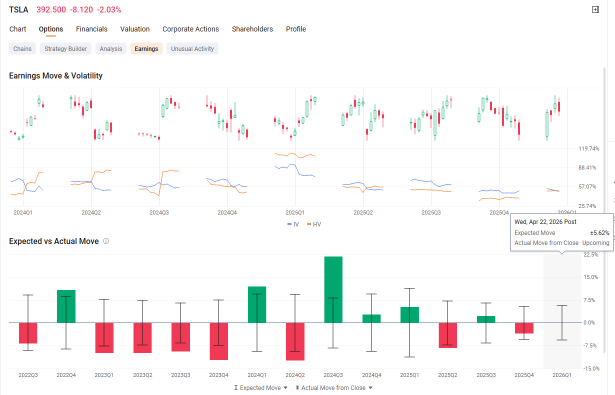
Task: Toggle the IV legend series
Action: pos(293,224)
